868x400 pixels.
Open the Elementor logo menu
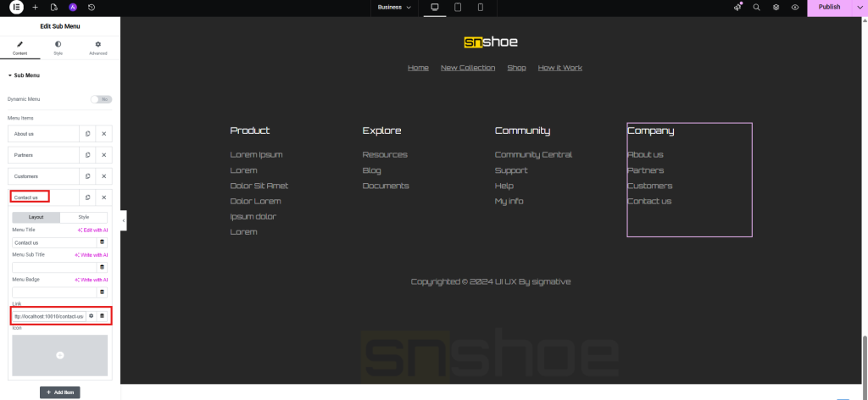click(17, 7)
